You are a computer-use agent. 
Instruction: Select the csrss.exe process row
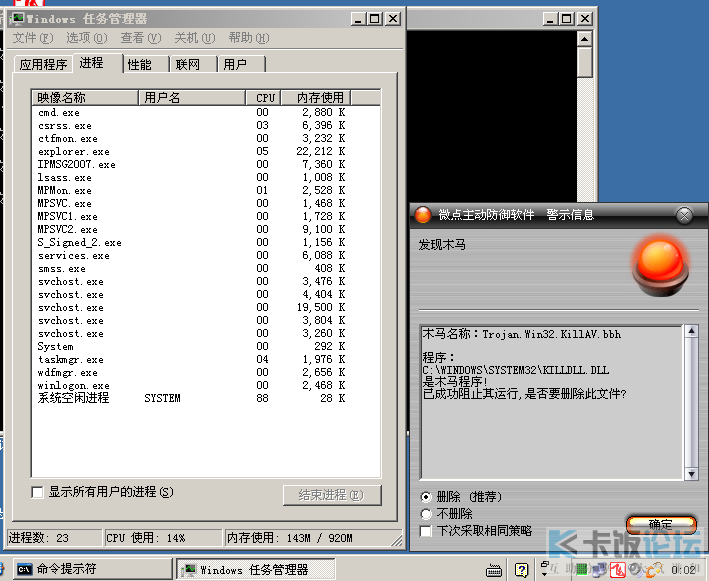[206, 126]
